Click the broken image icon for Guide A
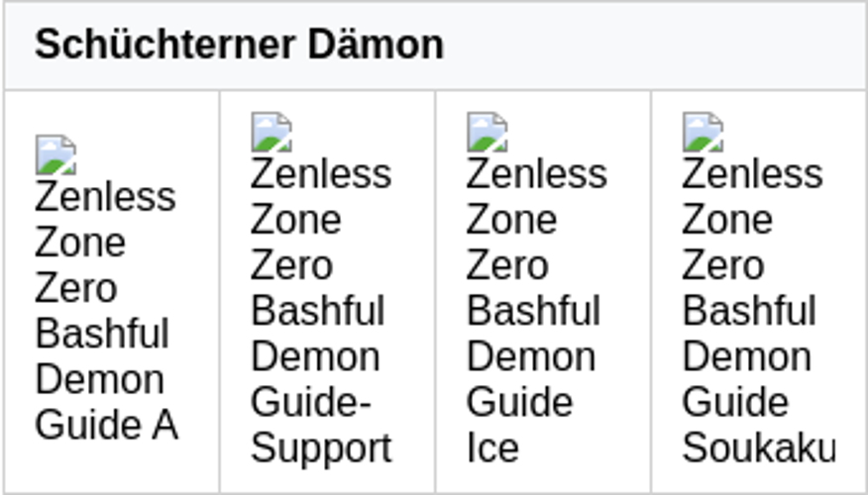The image size is (868, 495). (x=55, y=155)
